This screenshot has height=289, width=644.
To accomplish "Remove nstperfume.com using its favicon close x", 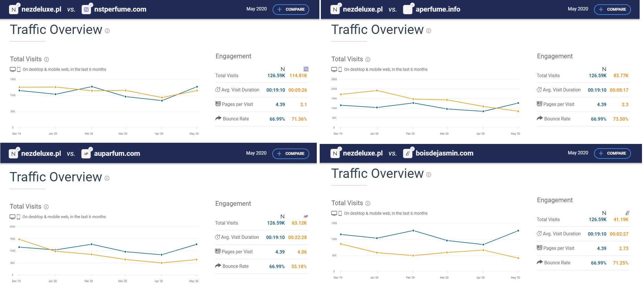I will tap(91, 5).
